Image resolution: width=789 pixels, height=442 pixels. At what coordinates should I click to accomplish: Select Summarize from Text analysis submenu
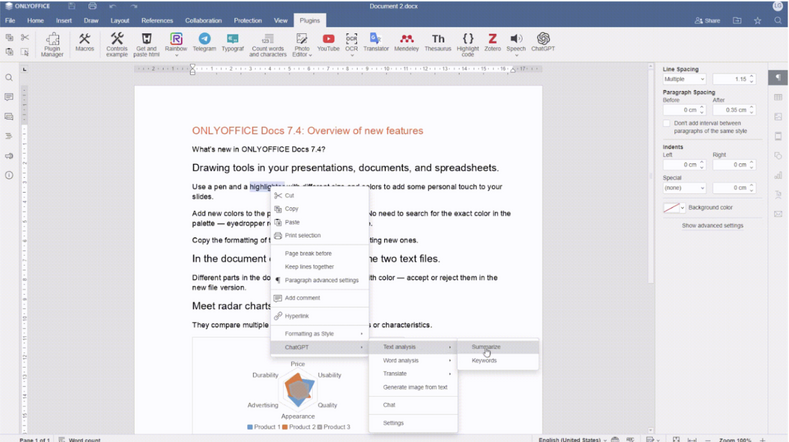(498, 347)
